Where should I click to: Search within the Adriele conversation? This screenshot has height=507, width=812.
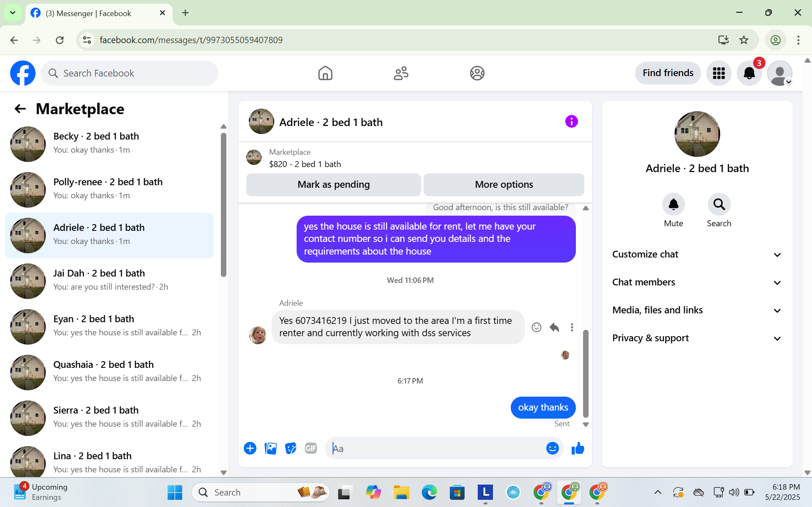(x=719, y=205)
